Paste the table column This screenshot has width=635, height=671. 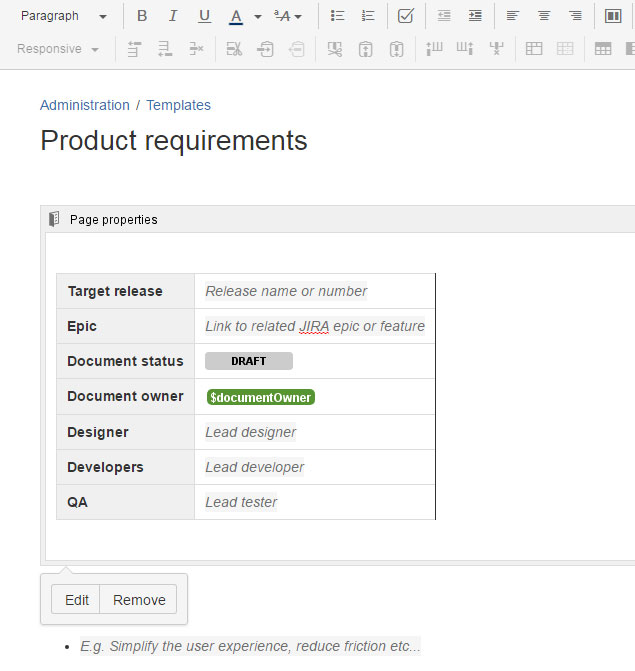tap(397, 49)
